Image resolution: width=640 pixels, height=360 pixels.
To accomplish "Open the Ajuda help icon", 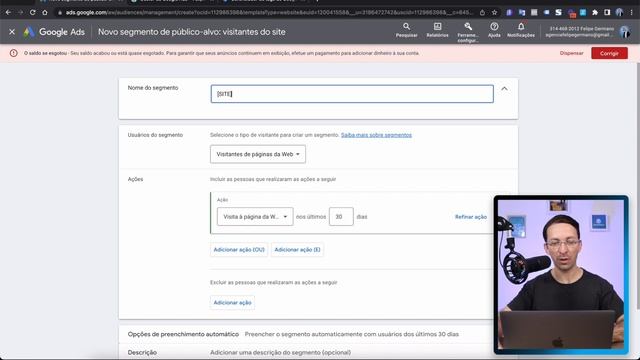I will 494,30.
